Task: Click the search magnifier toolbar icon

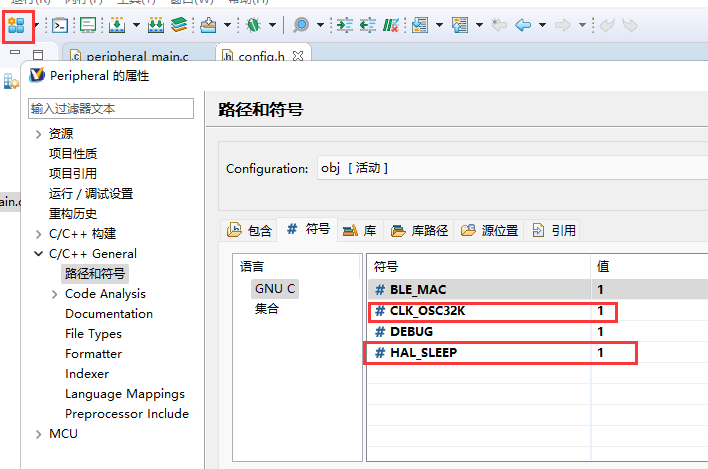Action: coord(300,25)
